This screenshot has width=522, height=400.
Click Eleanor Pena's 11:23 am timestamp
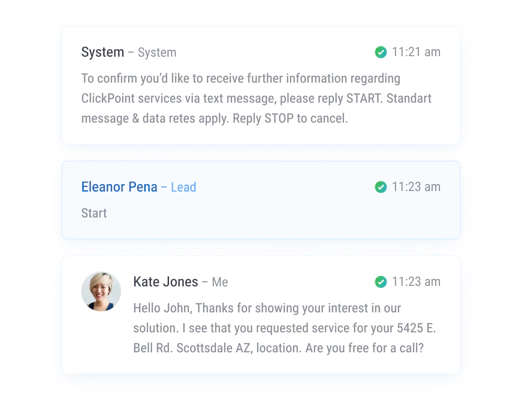coord(416,187)
